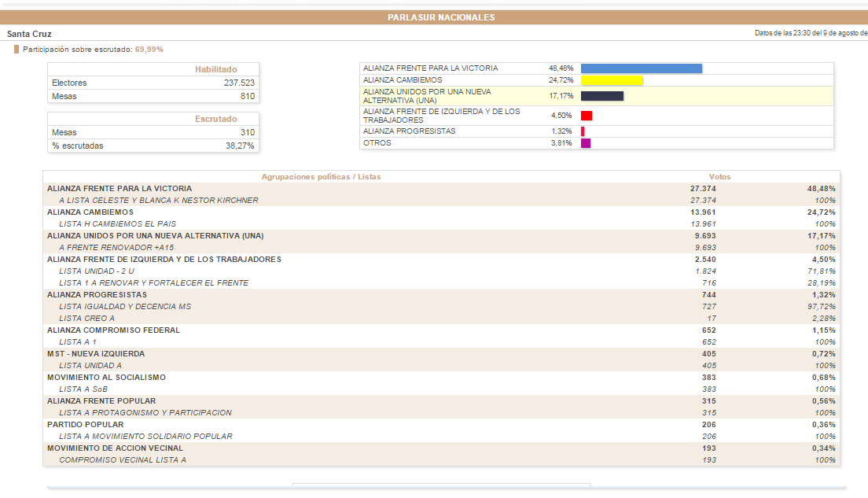
Task: Select the OTROS chart legend row
Action: coord(596,143)
